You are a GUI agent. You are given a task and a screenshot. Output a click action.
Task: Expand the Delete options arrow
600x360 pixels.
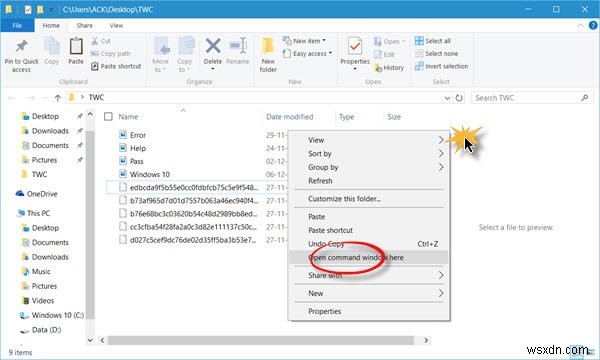[213, 69]
